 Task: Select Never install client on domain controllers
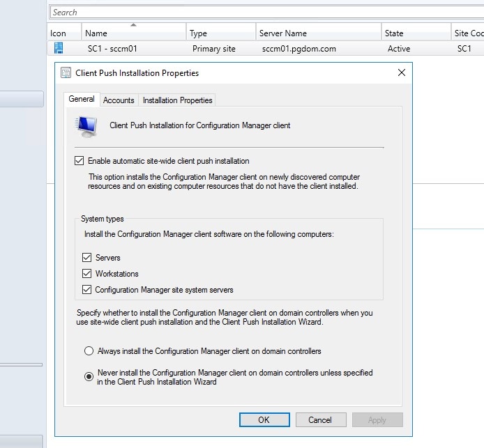point(89,376)
